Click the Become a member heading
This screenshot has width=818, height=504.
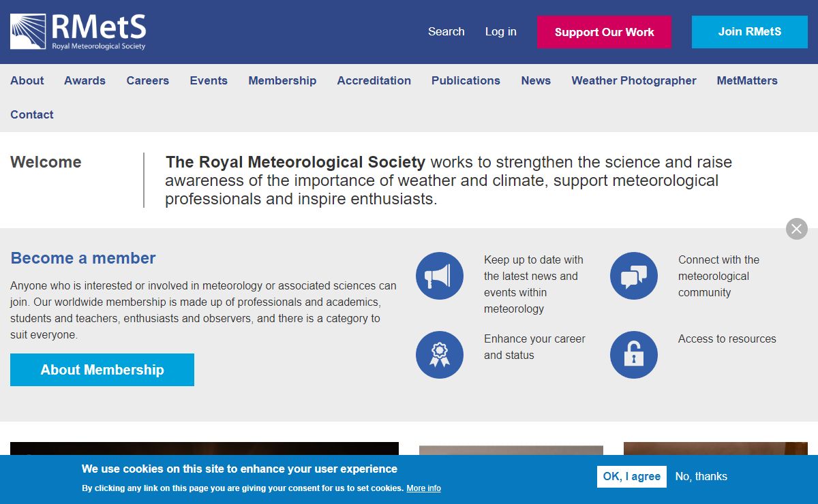pos(83,258)
